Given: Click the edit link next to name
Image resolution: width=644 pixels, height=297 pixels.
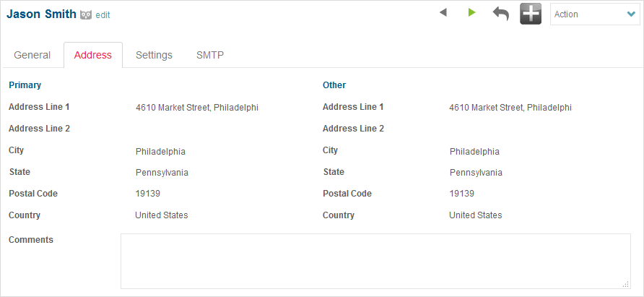Looking at the screenshot, I should point(103,15).
